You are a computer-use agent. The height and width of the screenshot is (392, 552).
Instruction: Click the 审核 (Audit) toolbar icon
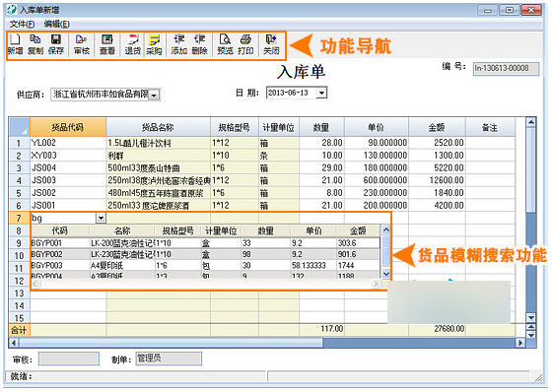coord(82,44)
